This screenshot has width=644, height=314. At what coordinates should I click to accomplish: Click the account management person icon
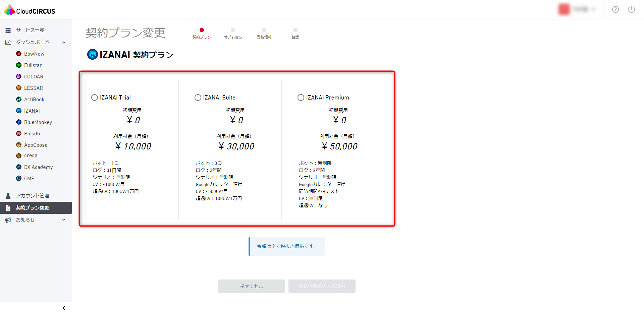[8, 196]
